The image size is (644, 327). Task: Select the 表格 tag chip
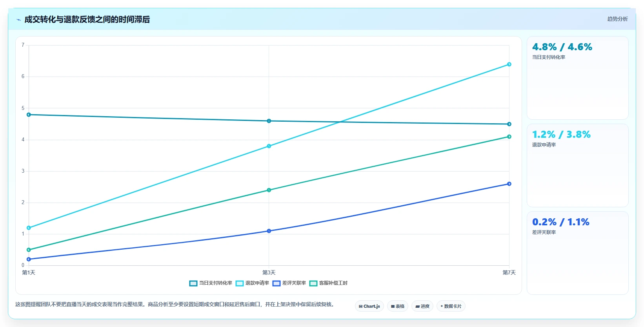(398, 306)
